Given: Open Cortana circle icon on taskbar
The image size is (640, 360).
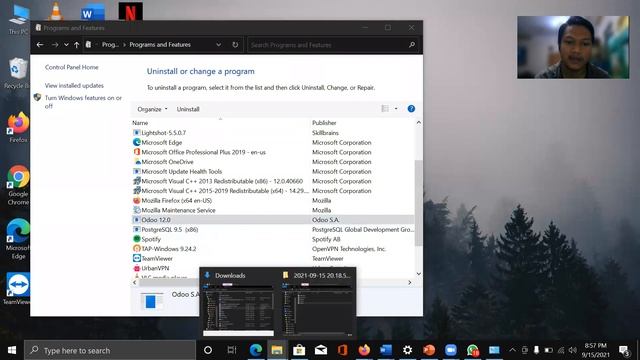Looking at the screenshot, I should tap(208, 350).
